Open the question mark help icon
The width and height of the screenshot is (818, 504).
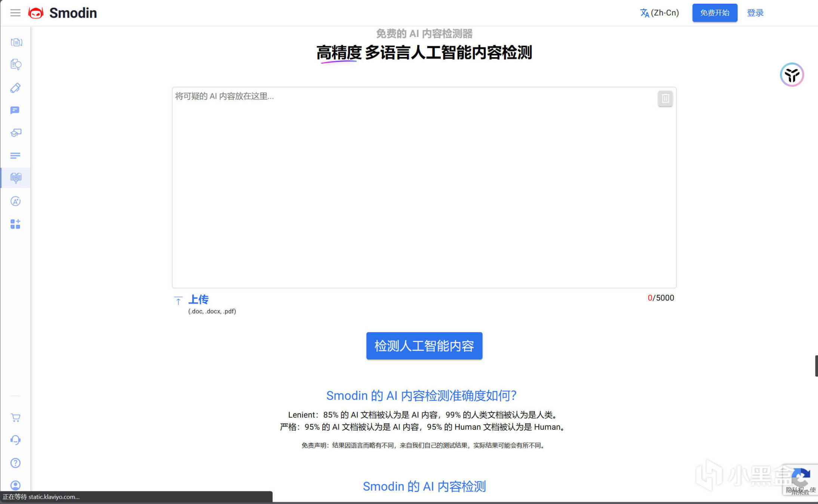tap(15, 463)
